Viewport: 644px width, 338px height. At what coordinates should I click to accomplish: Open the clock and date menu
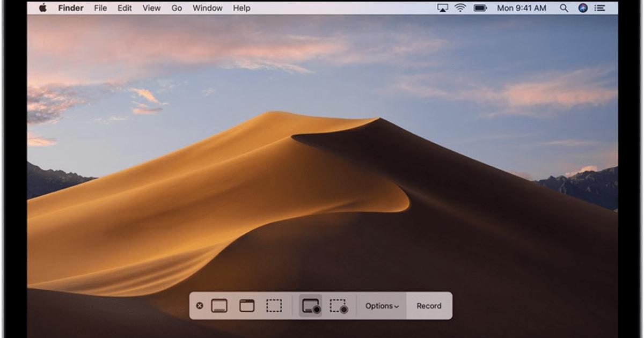pyautogui.click(x=521, y=8)
